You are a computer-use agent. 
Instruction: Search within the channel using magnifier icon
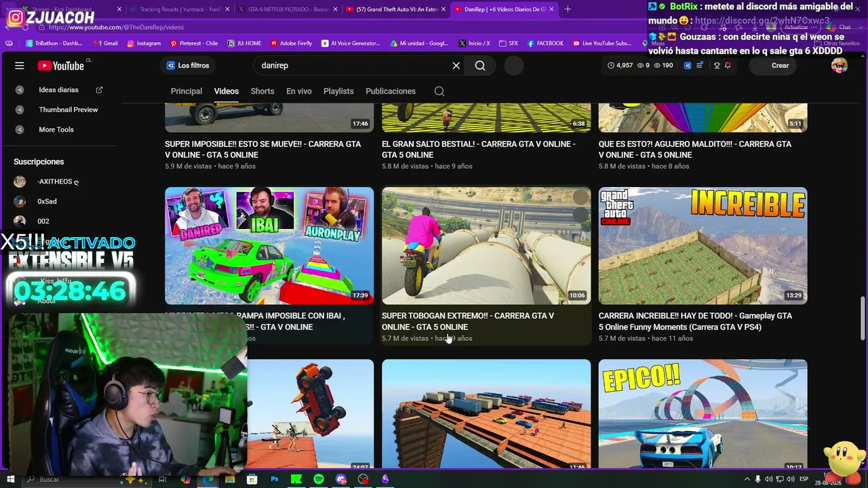pos(439,91)
